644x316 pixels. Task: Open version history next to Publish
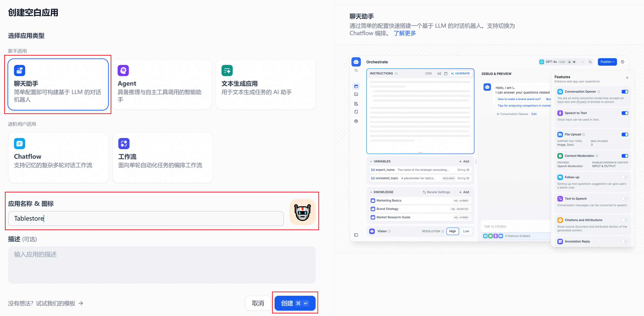click(623, 62)
